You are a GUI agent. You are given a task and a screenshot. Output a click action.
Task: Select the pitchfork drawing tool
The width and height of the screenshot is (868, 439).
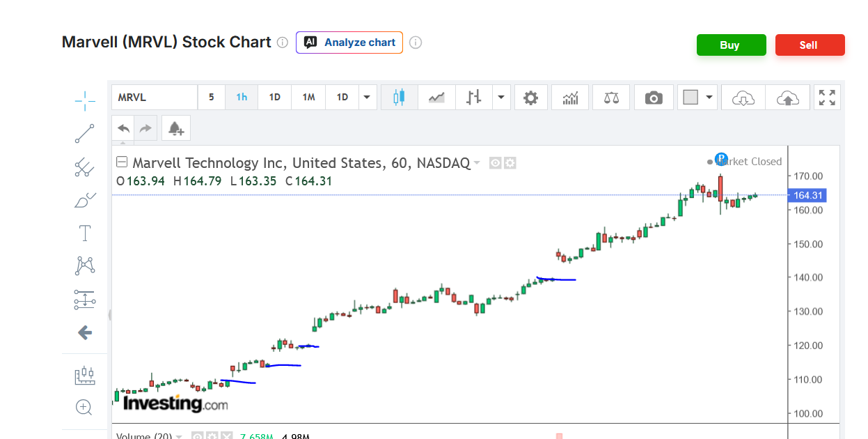[85, 167]
